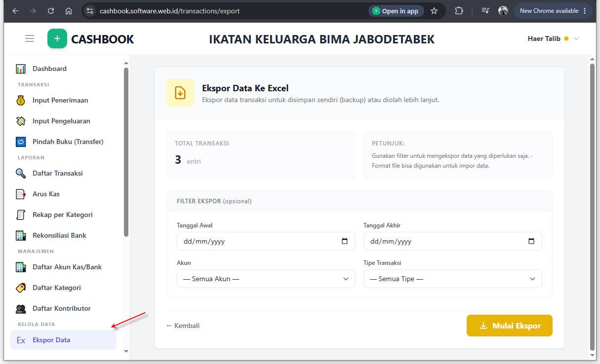Expand the Haer Talib user menu chevron
The image size is (600, 364).
pos(576,38)
